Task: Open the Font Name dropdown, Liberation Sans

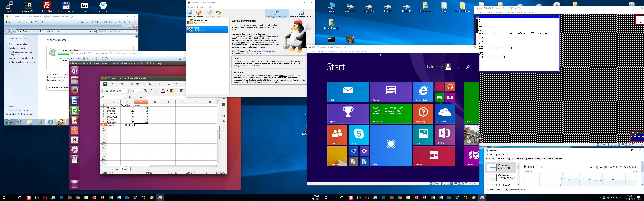Action: point(127,91)
